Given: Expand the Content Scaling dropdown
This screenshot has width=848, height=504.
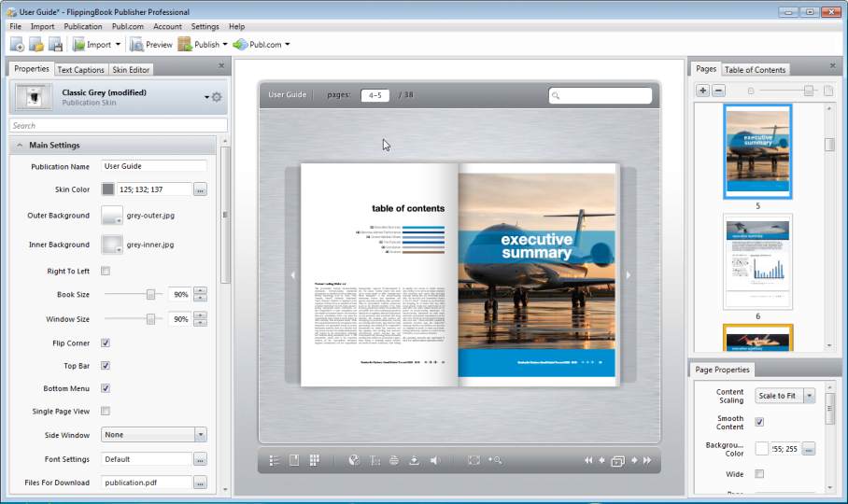Looking at the screenshot, I should 809,396.
